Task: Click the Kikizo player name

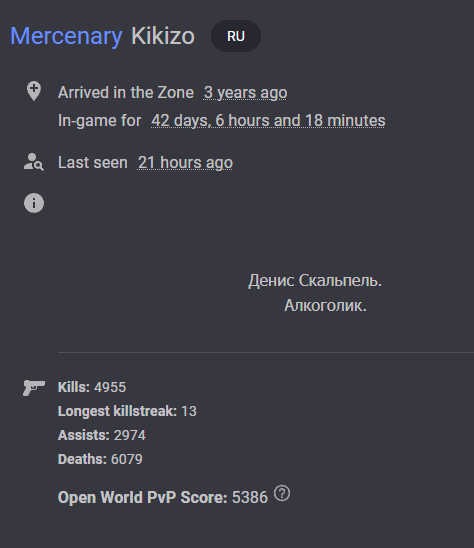Action: 163,36
